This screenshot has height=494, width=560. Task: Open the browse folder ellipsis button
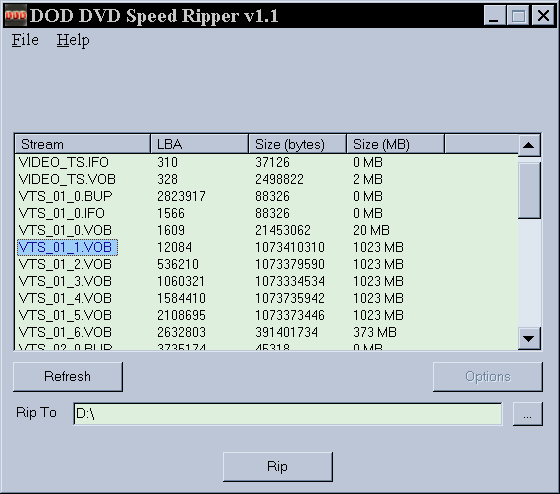528,414
